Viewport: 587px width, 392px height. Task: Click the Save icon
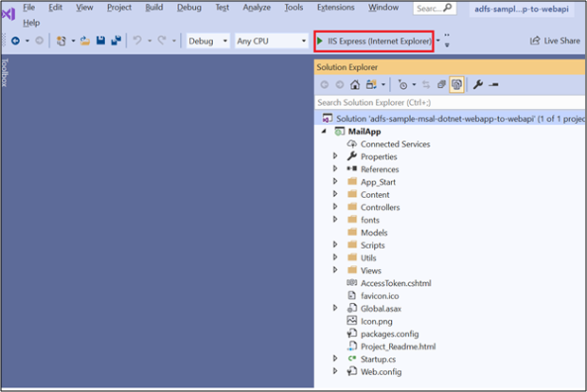100,41
